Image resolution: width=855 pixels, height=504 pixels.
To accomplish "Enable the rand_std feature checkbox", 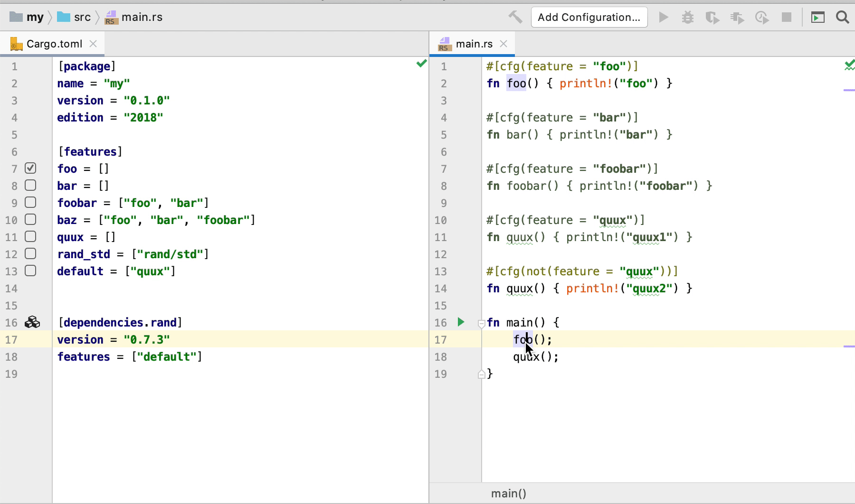I will click(30, 253).
